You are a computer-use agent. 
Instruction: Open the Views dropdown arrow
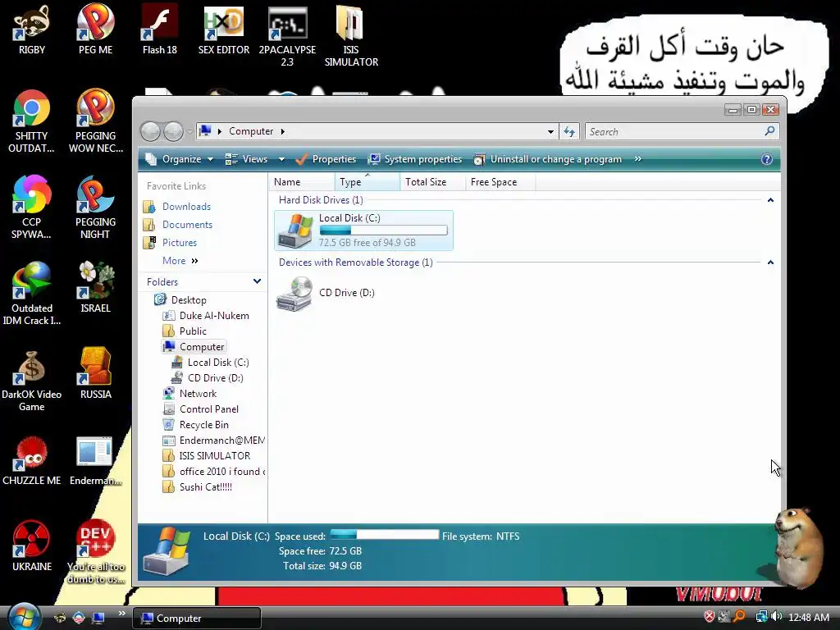(282, 159)
